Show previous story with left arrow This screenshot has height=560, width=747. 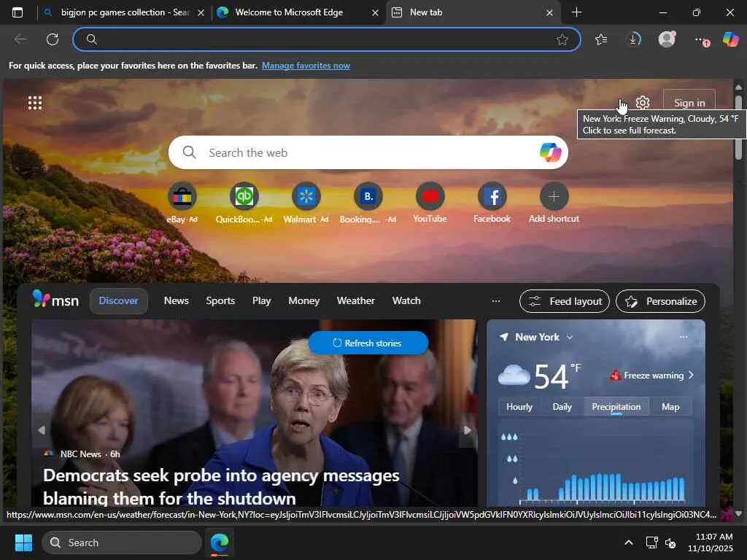tap(42, 430)
